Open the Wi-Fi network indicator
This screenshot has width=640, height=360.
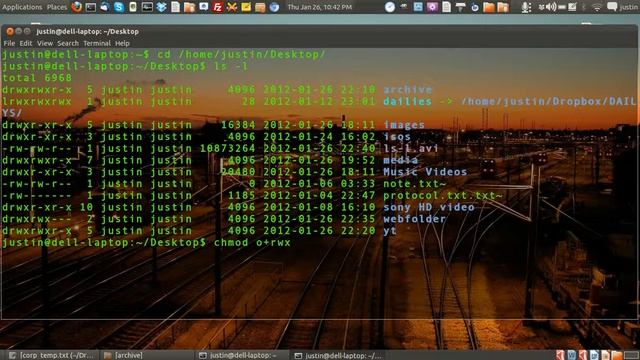click(x=596, y=7)
